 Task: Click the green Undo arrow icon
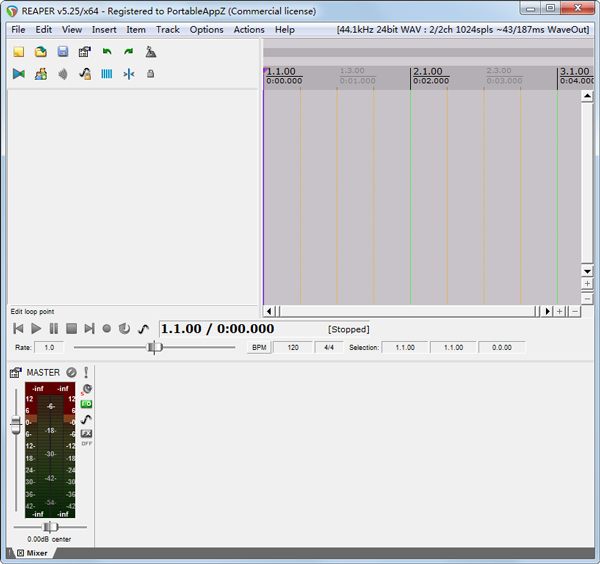click(107, 52)
